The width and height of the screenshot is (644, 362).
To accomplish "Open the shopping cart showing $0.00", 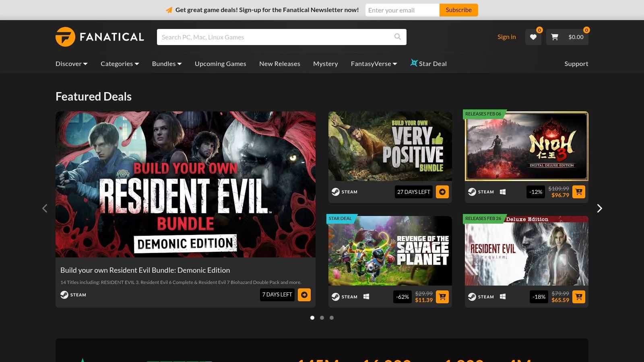I will point(567,37).
